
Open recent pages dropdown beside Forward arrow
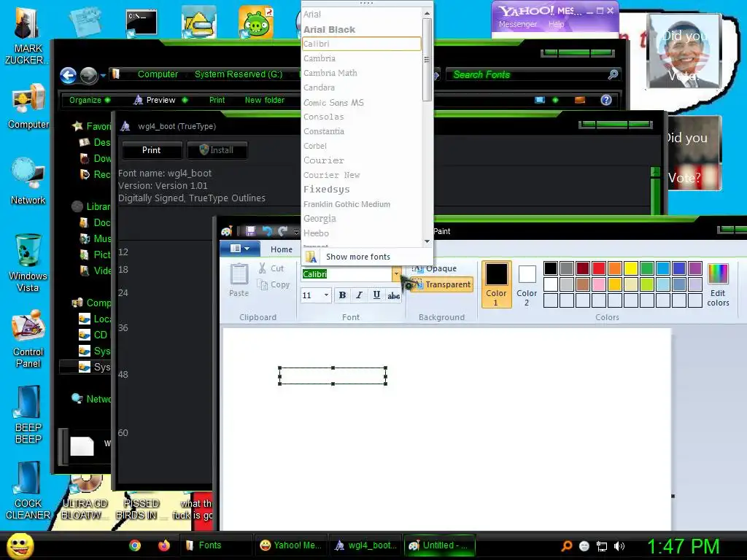point(103,75)
